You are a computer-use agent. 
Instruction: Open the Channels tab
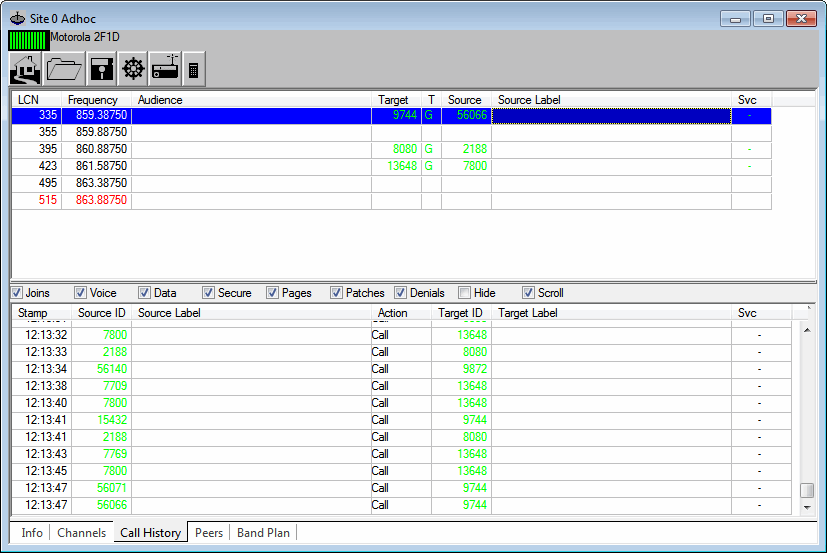(81, 533)
